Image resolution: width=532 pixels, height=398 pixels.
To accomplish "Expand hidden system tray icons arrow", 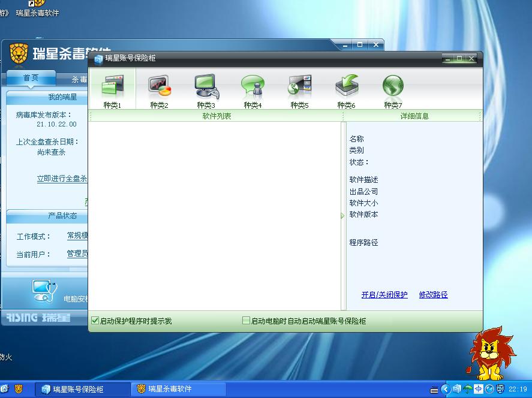I will [445, 390].
